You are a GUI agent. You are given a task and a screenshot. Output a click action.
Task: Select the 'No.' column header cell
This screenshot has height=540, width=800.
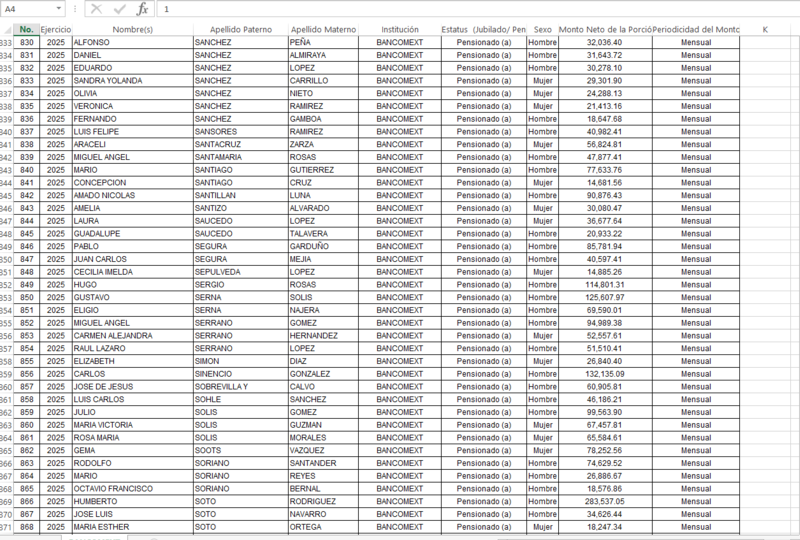coord(27,30)
